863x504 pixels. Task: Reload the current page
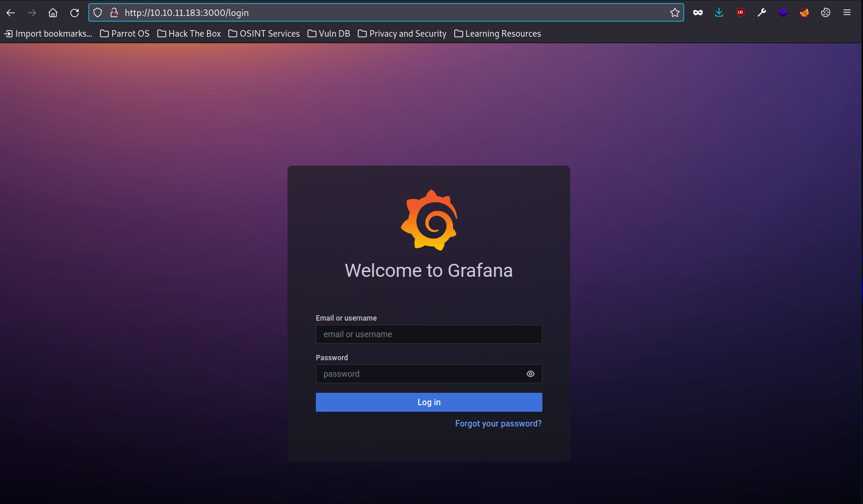pos(75,12)
